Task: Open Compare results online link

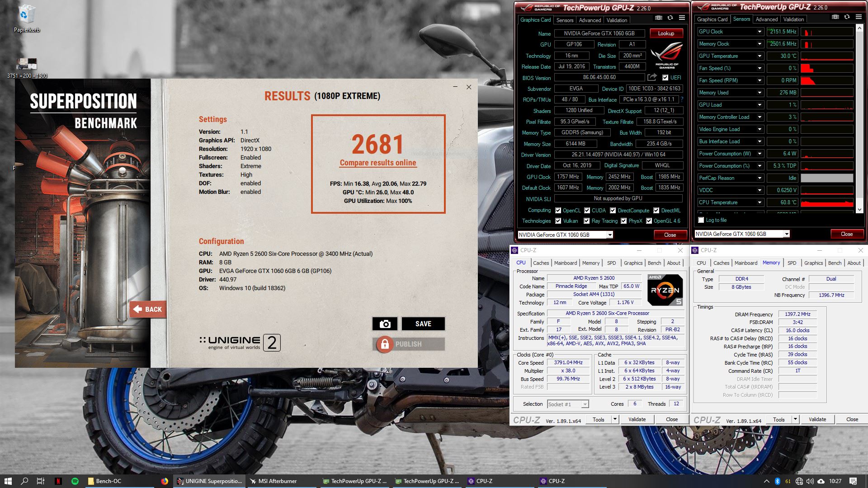Action: (378, 163)
